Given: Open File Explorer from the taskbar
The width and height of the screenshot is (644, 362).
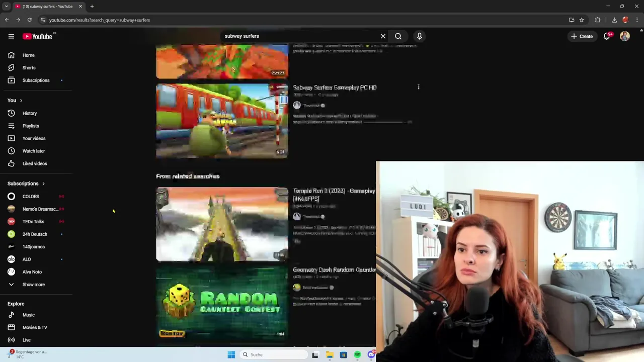Looking at the screenshot, I should [330, 354].
